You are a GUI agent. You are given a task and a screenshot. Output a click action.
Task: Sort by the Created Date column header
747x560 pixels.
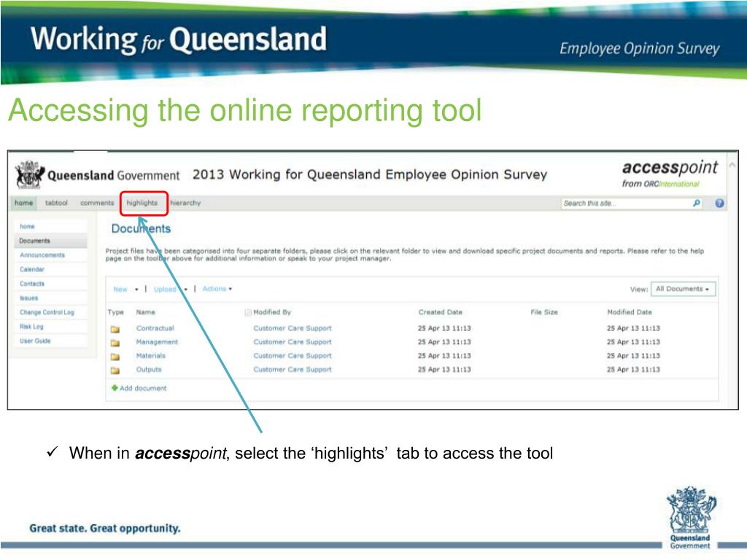pos(440,312)
